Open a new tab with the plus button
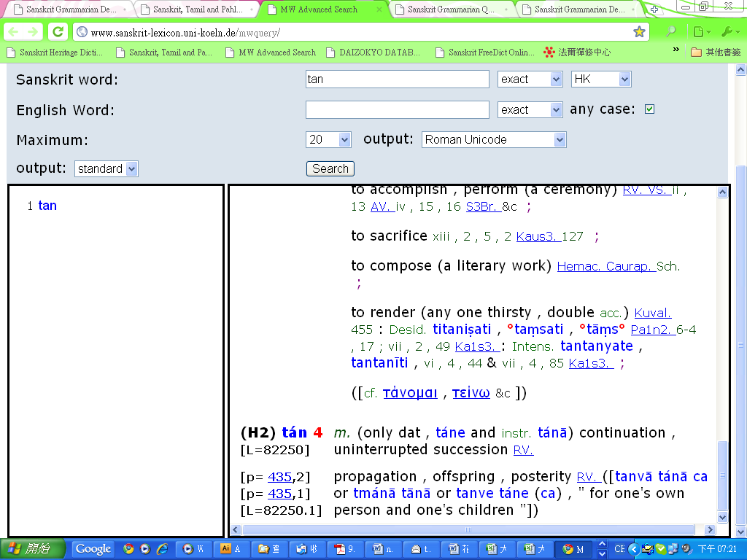Viewport: 747px width, 560px height. click(654, 10)
